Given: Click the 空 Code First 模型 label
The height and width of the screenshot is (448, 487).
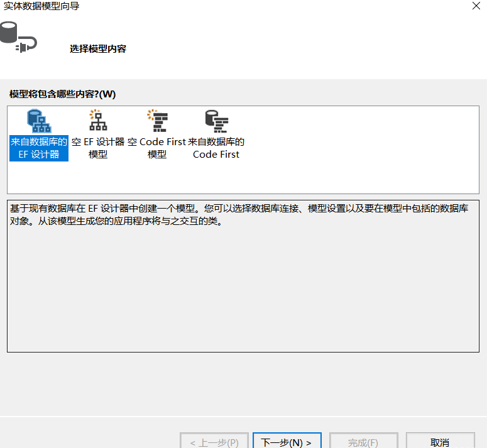Looking at the screenshot, I should coord(157,148).
